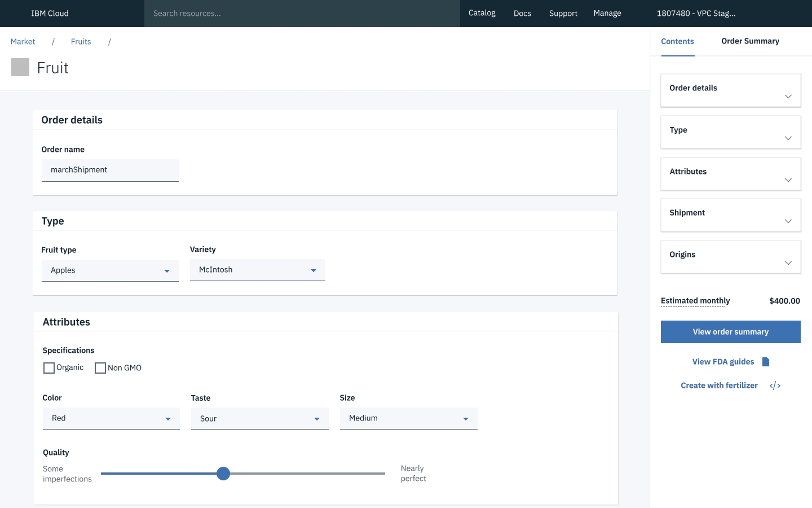This screenshot has height=508, width=812.
Task: Click the Search resources field
Action: pos(302,14)
